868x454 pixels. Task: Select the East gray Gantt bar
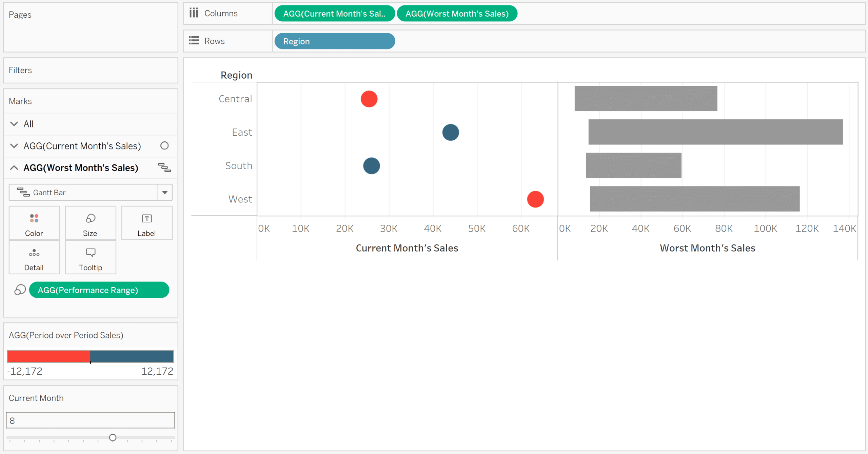pos(716,132)
